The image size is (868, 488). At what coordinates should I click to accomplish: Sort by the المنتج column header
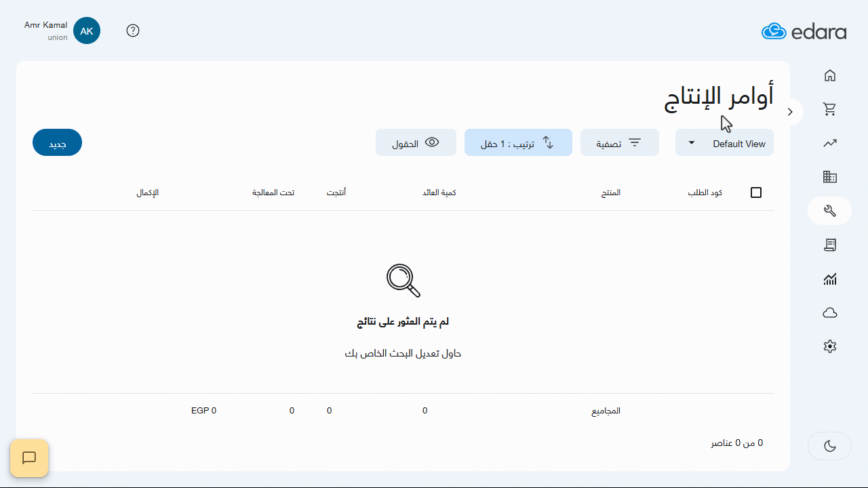tap(610, 192)
